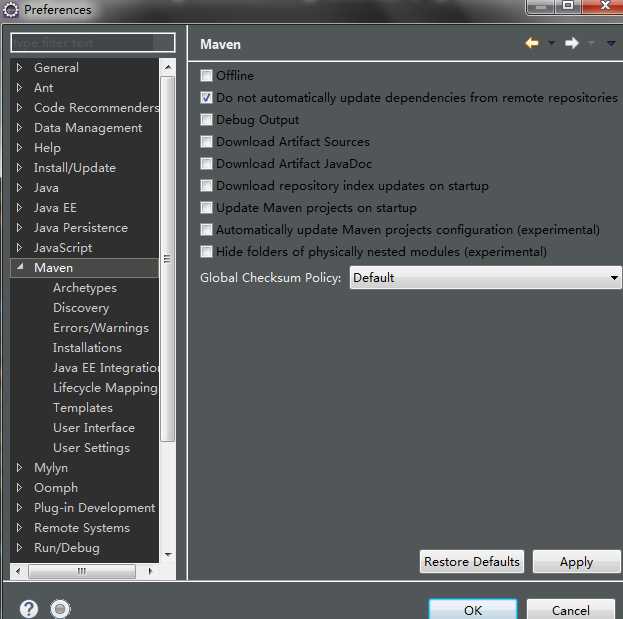Click the Apply button

[x=576, y=561]
